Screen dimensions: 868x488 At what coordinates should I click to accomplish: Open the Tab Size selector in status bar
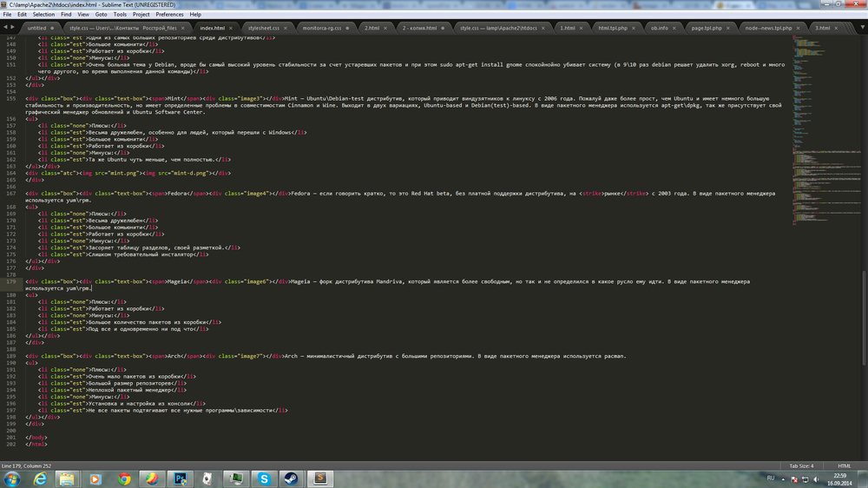(x=800, y=466)
